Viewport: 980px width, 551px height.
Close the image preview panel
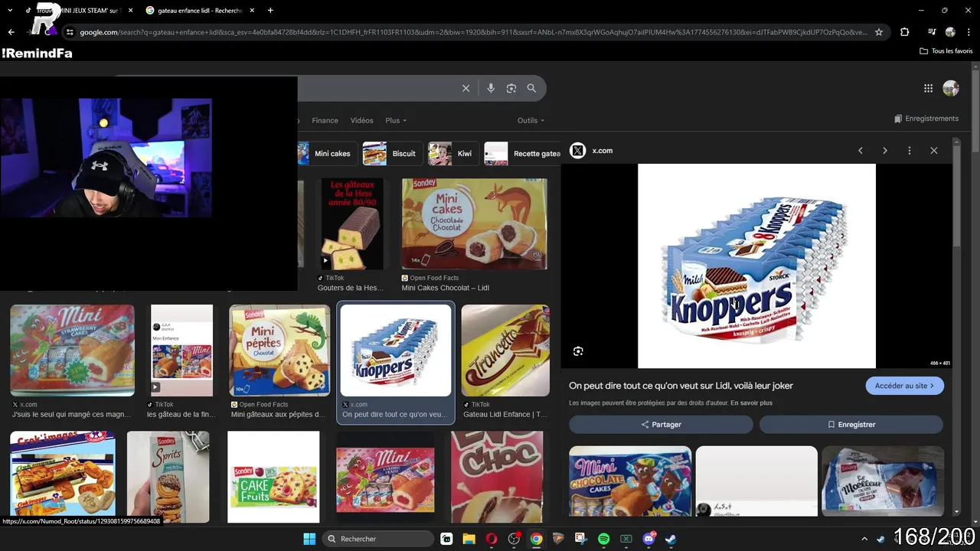tap(934, 151)
